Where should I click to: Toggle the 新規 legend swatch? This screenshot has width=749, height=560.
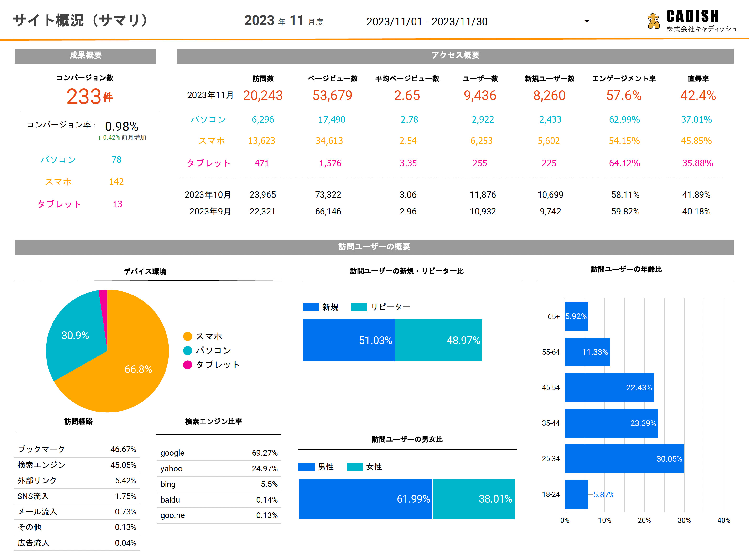point(311,307)
